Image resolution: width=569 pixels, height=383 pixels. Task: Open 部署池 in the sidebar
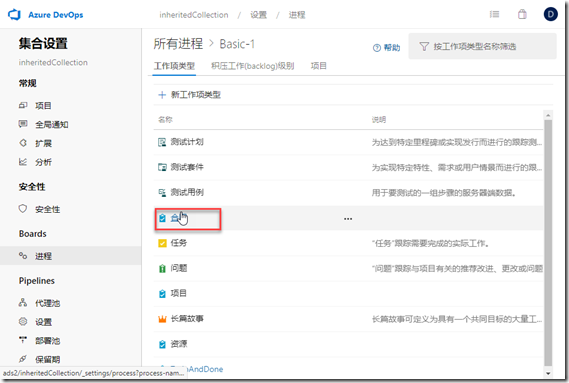48,341
